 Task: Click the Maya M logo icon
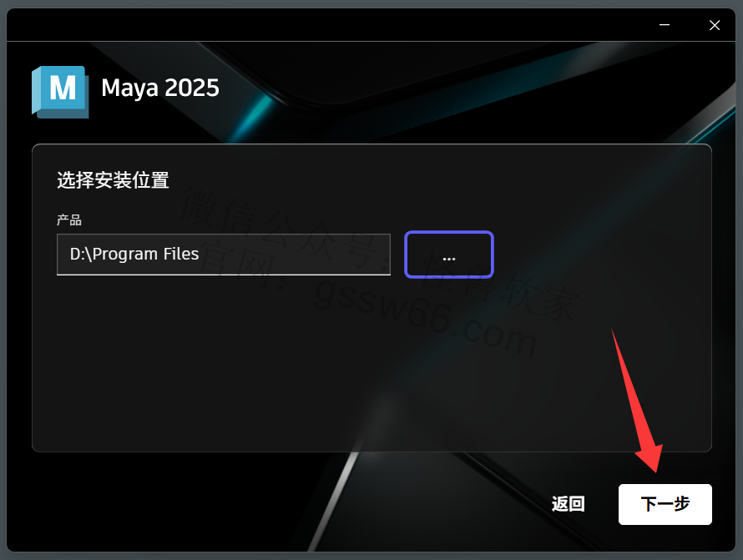(x=60, y=92)
